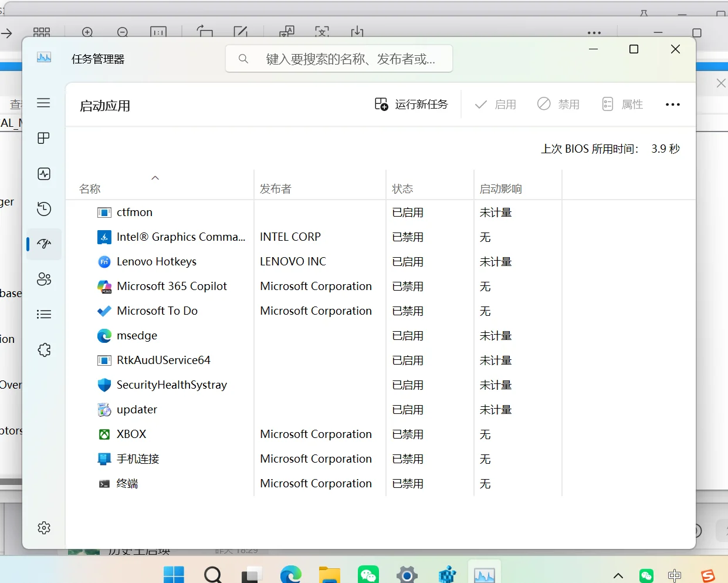The height and width of the screenshot is (583, 728).
Task: Click zoom in icon in background viewer window
Action: point(87,32)
